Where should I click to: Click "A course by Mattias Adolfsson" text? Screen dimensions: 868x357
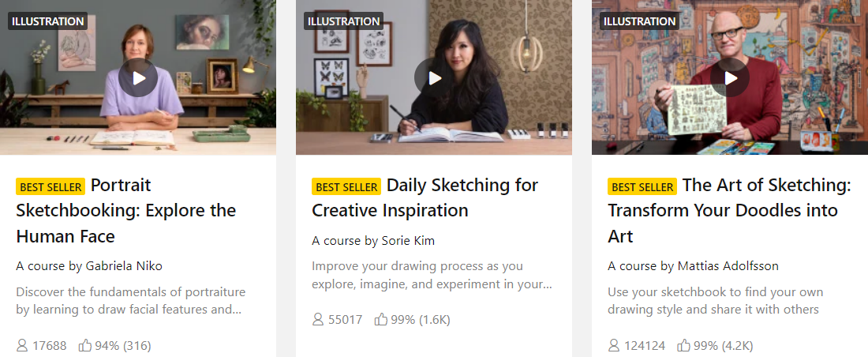693,265
